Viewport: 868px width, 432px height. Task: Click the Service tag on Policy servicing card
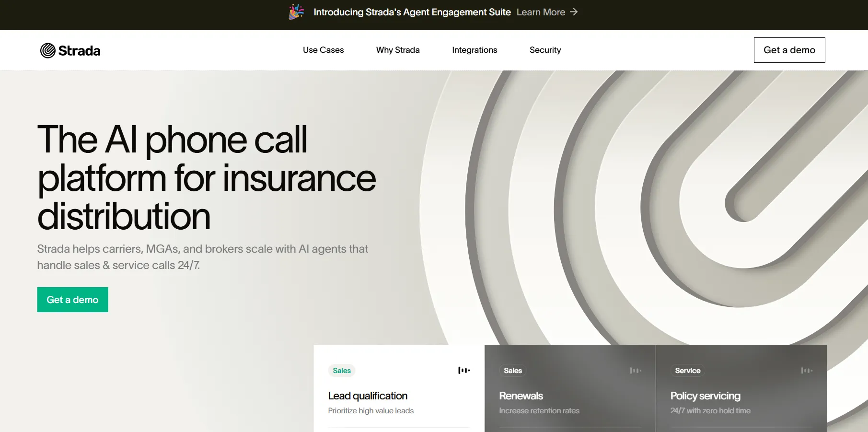688,370
